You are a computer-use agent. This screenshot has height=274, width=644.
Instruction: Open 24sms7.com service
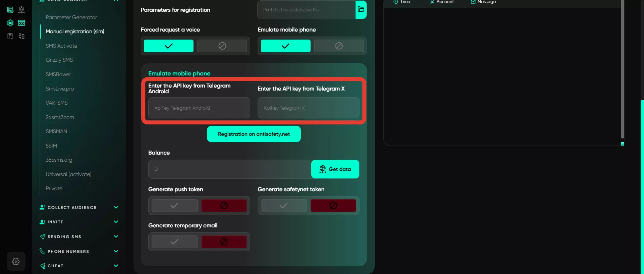[x=60, y=117]
